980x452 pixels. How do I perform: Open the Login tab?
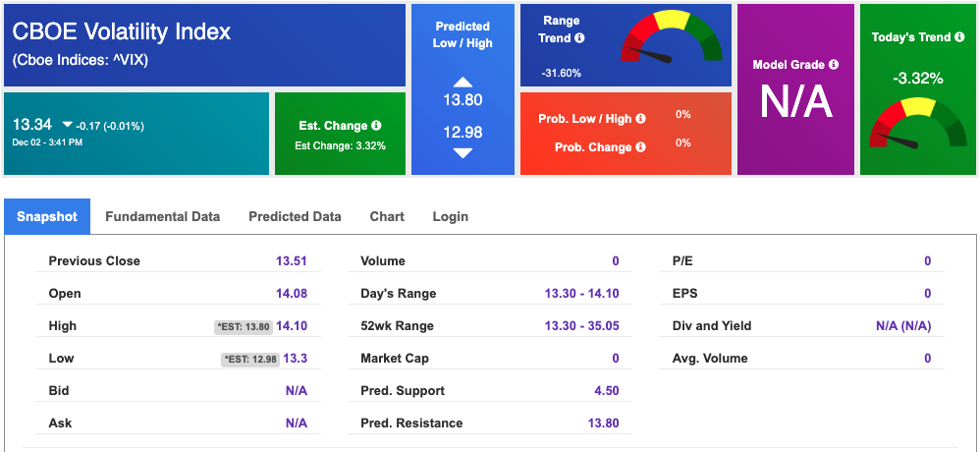click(x=450, y=216)
